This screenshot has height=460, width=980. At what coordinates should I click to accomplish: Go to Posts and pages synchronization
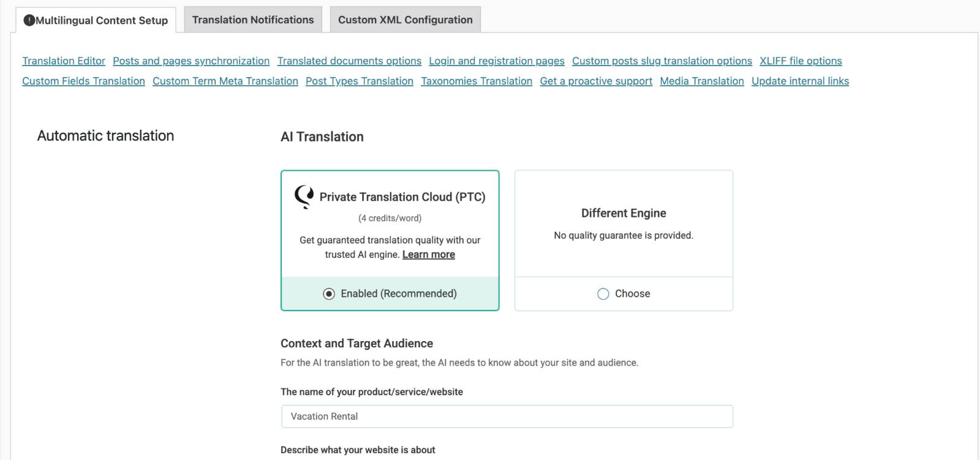click(x=191, y=61)
